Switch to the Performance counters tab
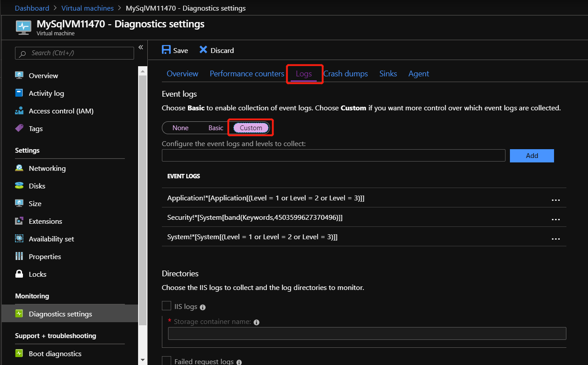The width and height of the screenshot is (588, 365). [x=247, y=74]
